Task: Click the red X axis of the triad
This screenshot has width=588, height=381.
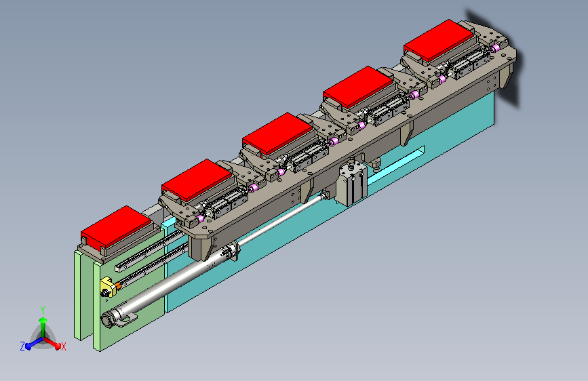Action: click(x=52, y=343)
